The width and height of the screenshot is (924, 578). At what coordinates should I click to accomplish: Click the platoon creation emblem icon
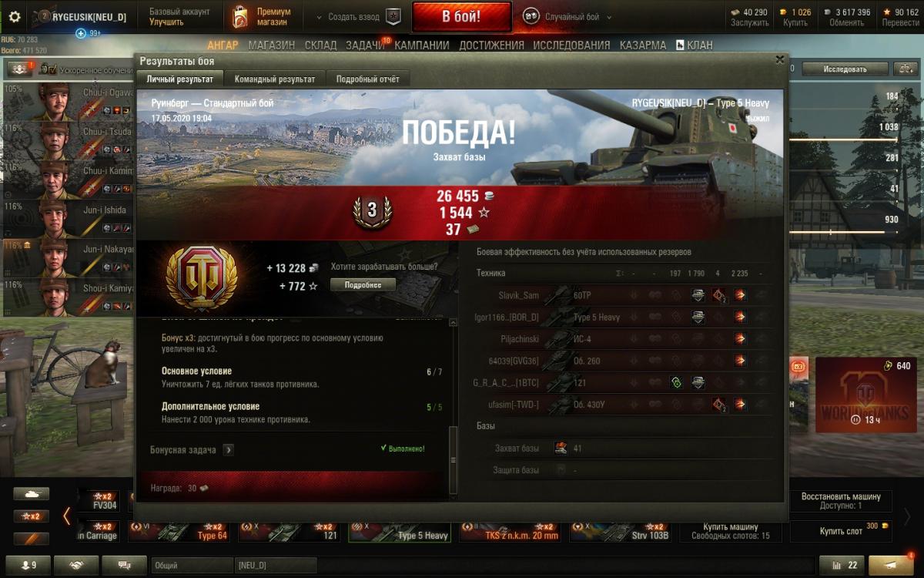pos(393,16)
